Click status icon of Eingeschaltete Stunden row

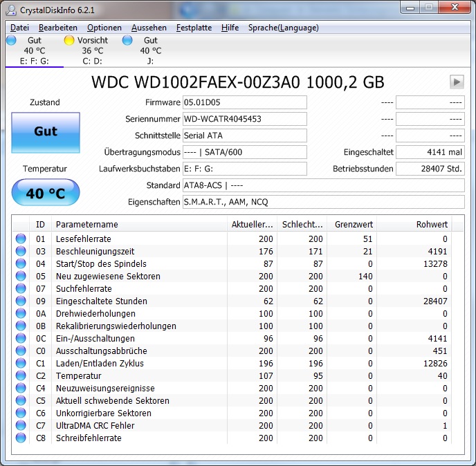click(21, 301)
